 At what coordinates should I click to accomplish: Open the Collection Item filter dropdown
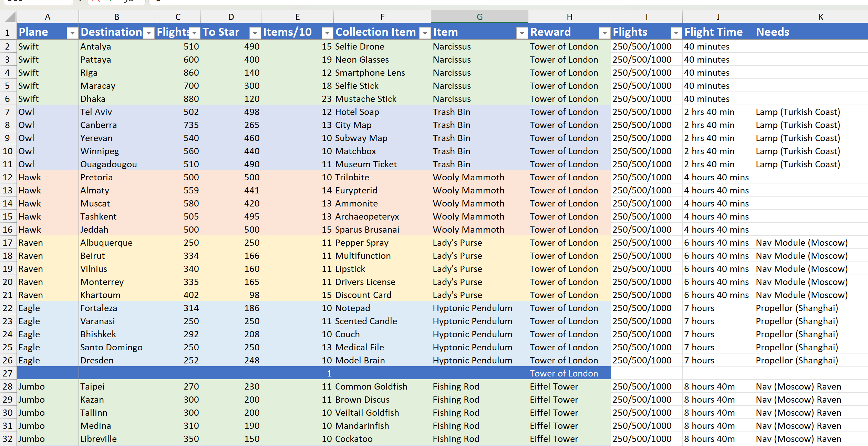point(425,33)
